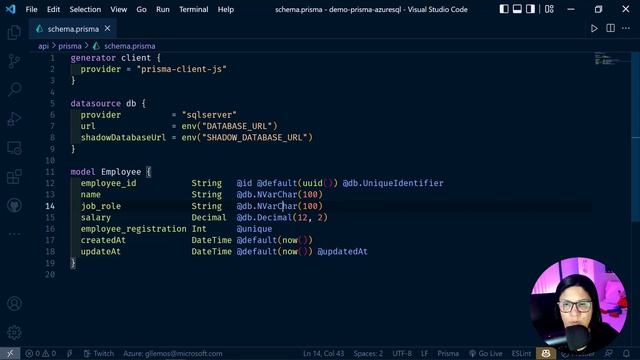Toggle secondary side bar visibility
Image resolution: width=640 pixels, height=360 pixels.
[x=530, y=9]
